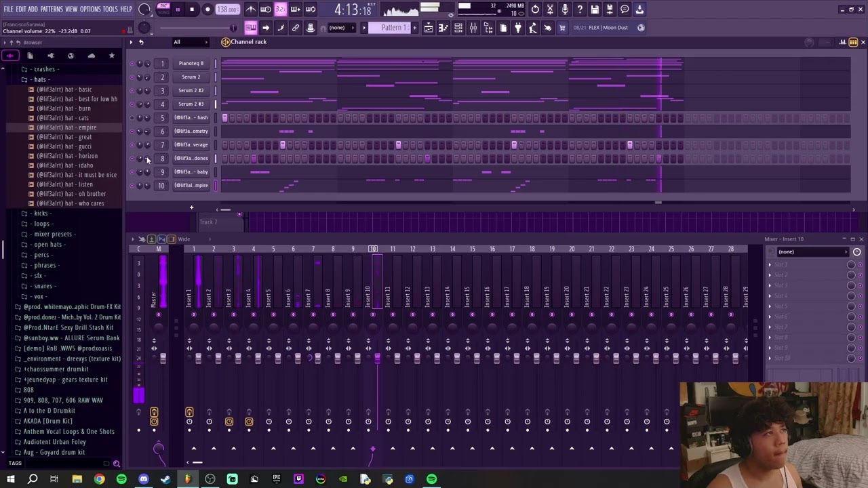Click the link chain icon in toolbar
Image resolution: width=868 pixels, height=488 pixels.
[296, 28]
